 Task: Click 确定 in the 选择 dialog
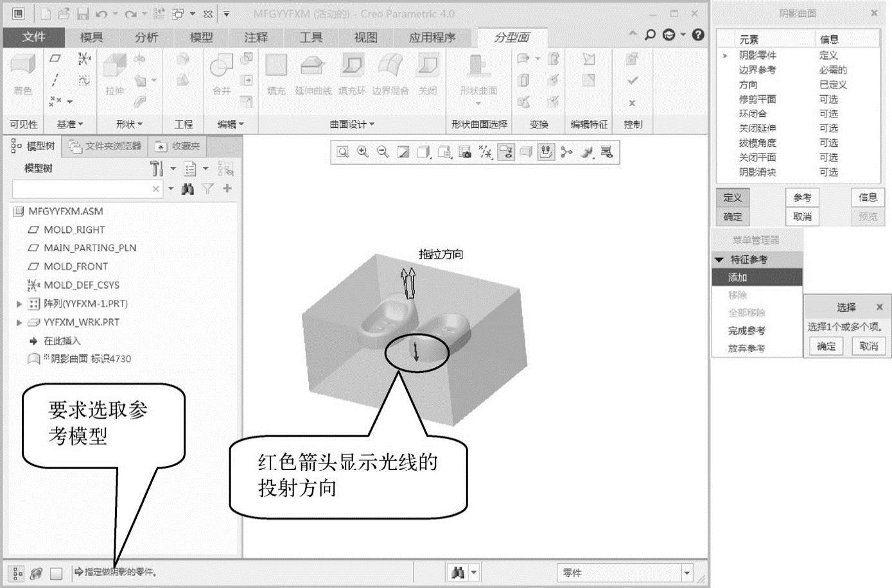tap(826, 347)
